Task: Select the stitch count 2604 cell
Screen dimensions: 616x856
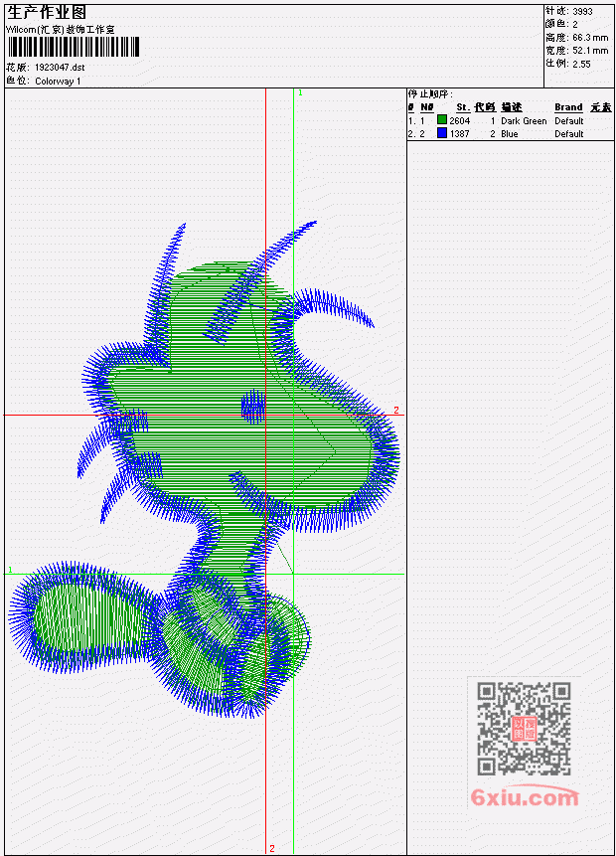Action: click(x=459, y=120)
